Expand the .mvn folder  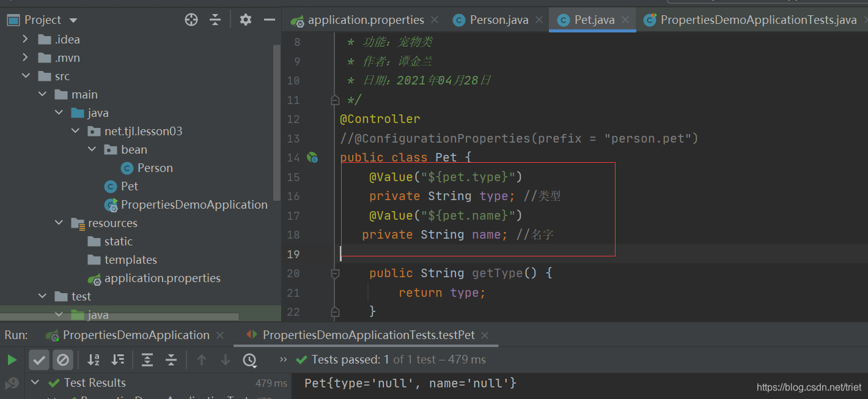pos(25,58)
